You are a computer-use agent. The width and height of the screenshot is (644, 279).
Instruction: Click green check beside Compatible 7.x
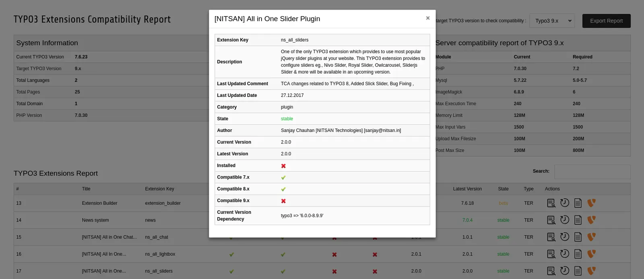[x=283, y=177]
